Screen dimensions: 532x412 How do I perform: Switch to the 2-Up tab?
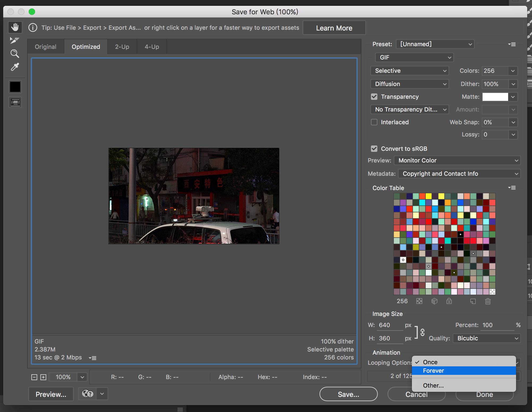click(122, 47)
